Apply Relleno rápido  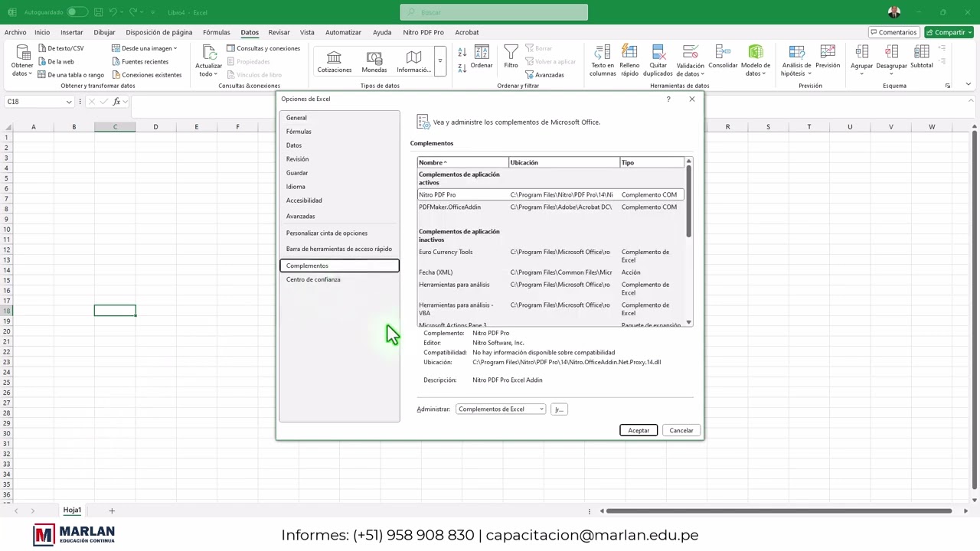point(629,60)
